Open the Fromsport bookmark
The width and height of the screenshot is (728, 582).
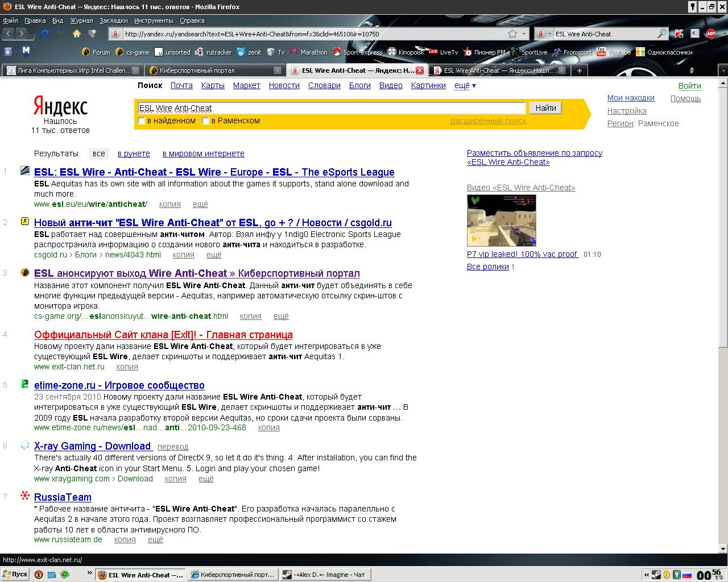572,52
